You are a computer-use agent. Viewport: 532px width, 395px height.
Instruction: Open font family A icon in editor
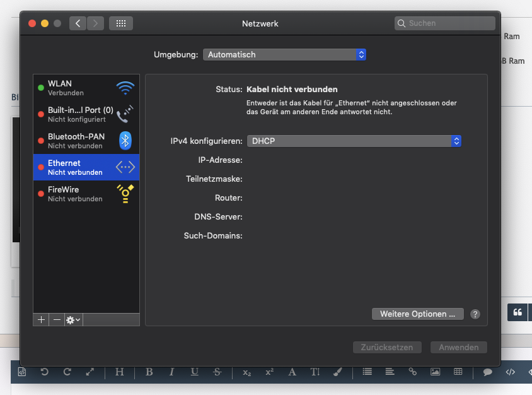[x=292, y=372]
